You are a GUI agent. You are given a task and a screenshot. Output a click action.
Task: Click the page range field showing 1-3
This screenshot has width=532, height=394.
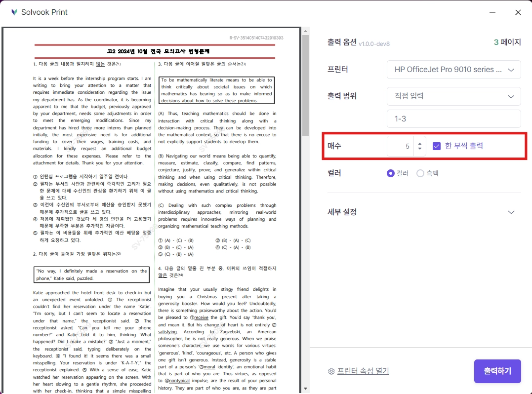point(453,118)
